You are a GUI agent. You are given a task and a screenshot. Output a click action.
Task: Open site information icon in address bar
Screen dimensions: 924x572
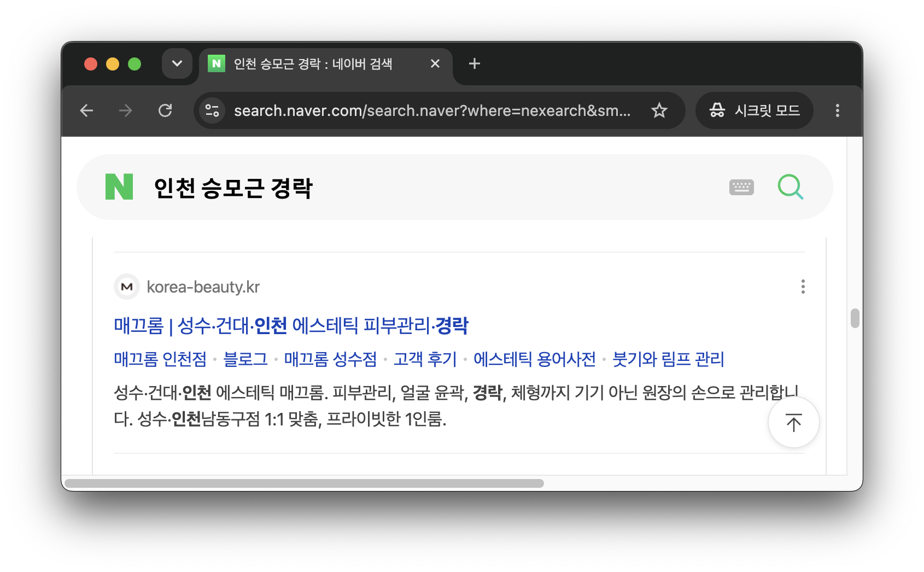pos(212,110)
